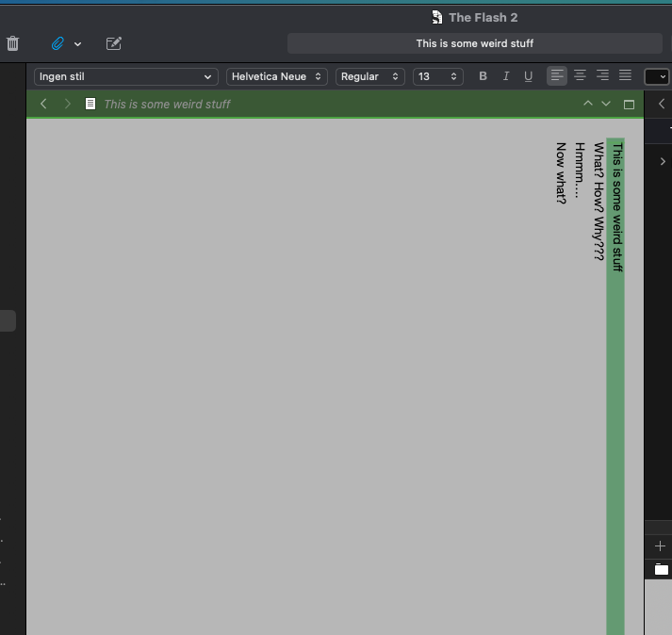This screenshot has height=635, width=672.
Task: Open the dropdown arrow beside the paperclip
Action: (77, 43)
